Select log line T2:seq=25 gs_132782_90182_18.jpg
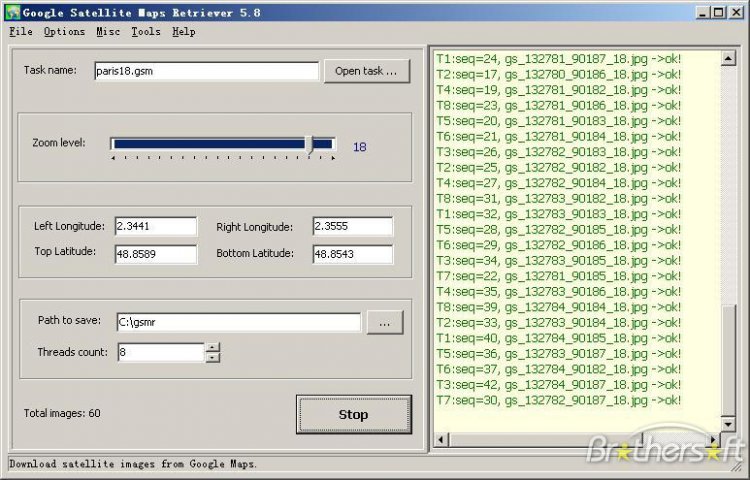 pyautogui.click(x=558, y=168)
